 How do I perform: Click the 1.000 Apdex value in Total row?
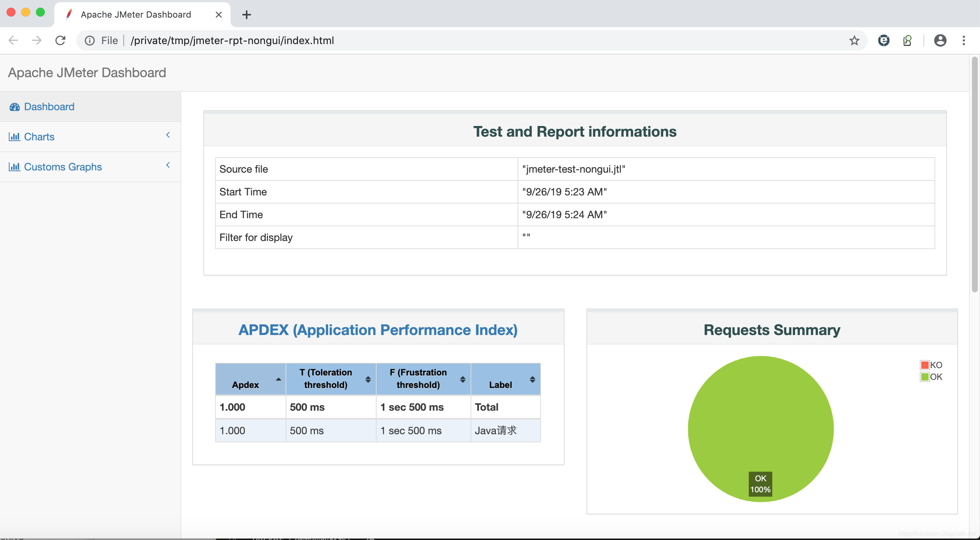click(x=232, y=407)
